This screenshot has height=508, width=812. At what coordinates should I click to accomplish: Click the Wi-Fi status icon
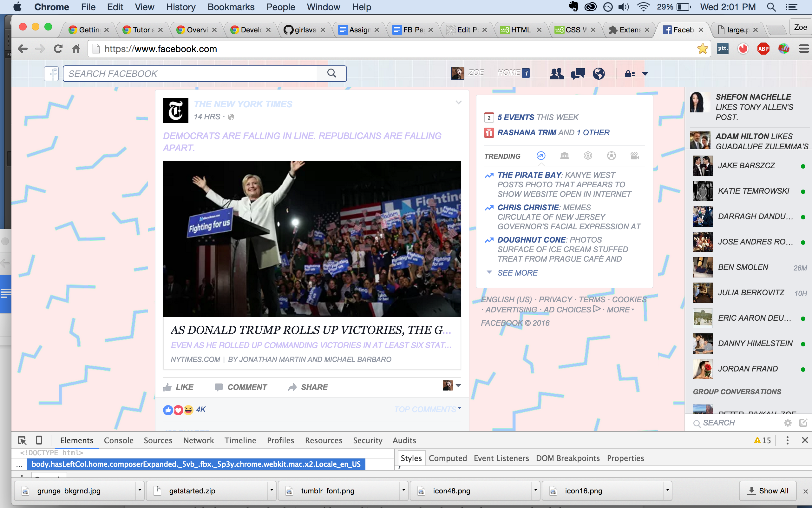pos(643,7)
